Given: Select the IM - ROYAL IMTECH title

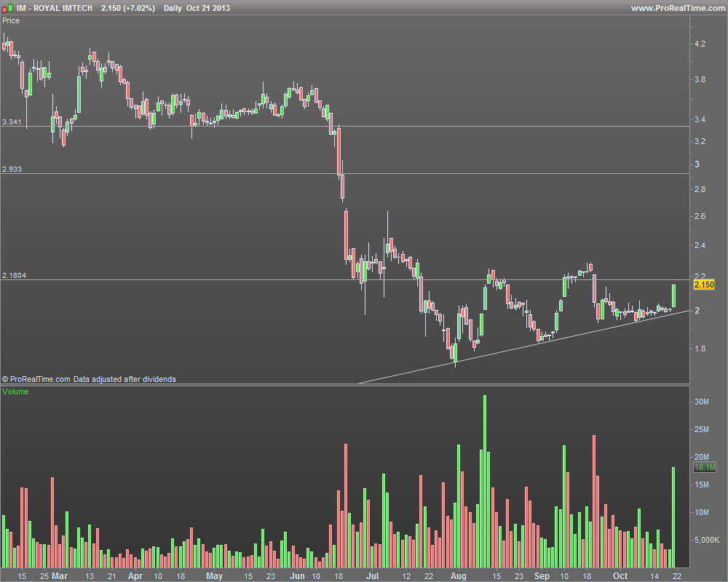Looking at the screenshot, I should (55, 8).
